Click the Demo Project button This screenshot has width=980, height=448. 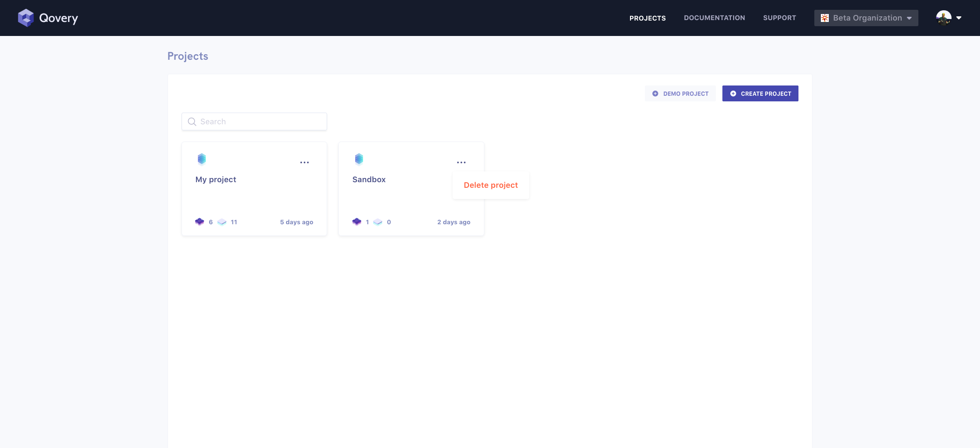pos(680,93)
